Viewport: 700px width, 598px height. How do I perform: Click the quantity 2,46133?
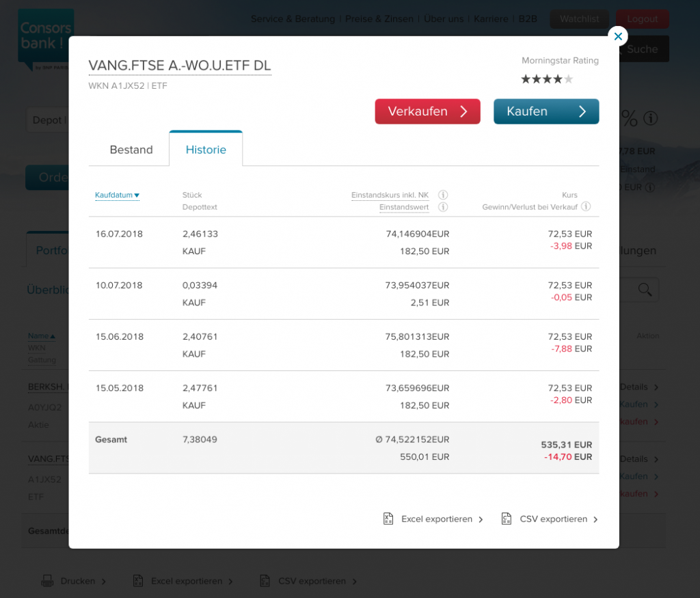[200, 234]
